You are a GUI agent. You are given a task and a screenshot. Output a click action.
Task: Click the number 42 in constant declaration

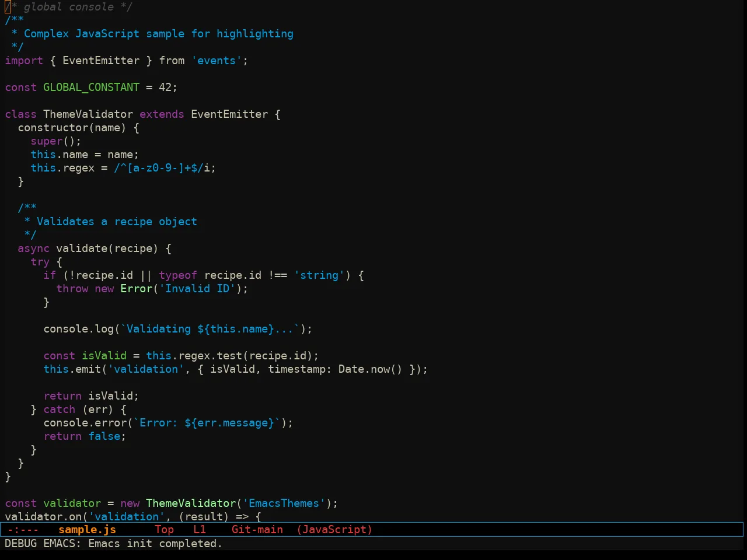coord(165,87)
